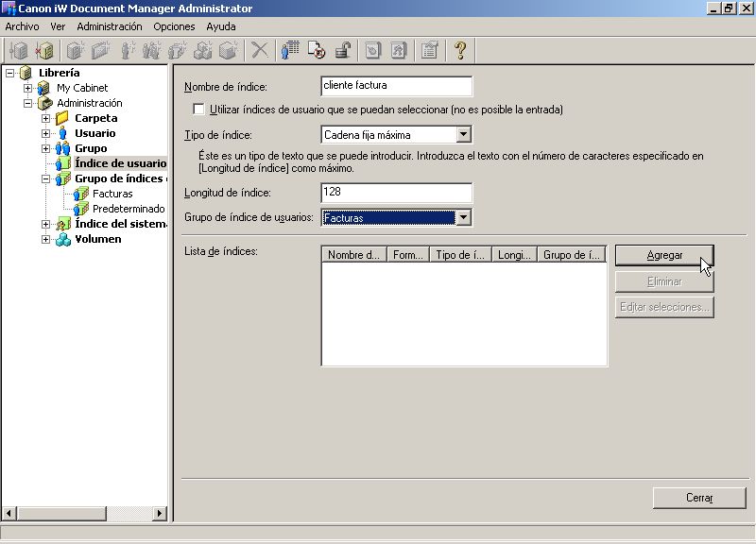
Task: Click the 'Tipo de í...' column header
Action: (460, 255)
